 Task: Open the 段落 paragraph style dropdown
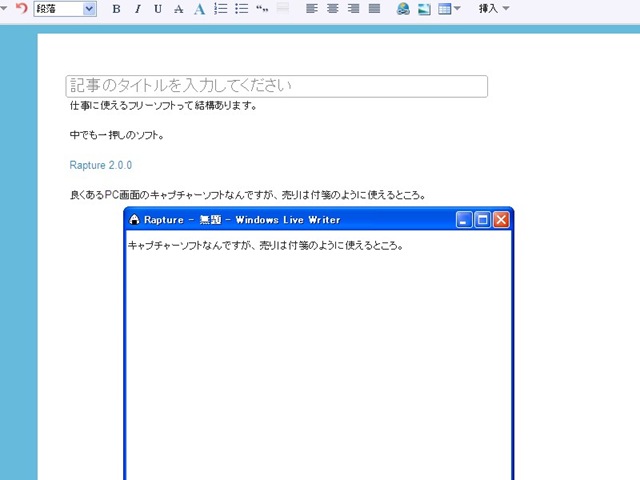[65, 9]
